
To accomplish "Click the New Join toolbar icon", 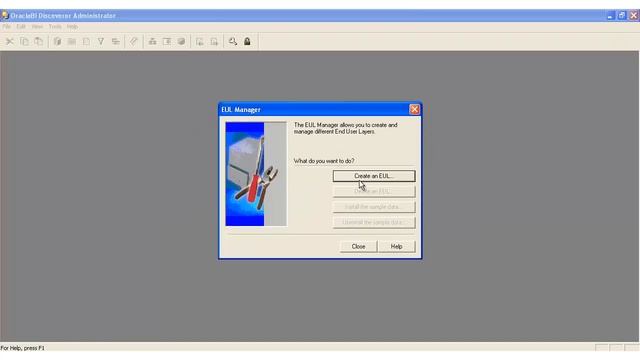I will click(x=116, y=42).
